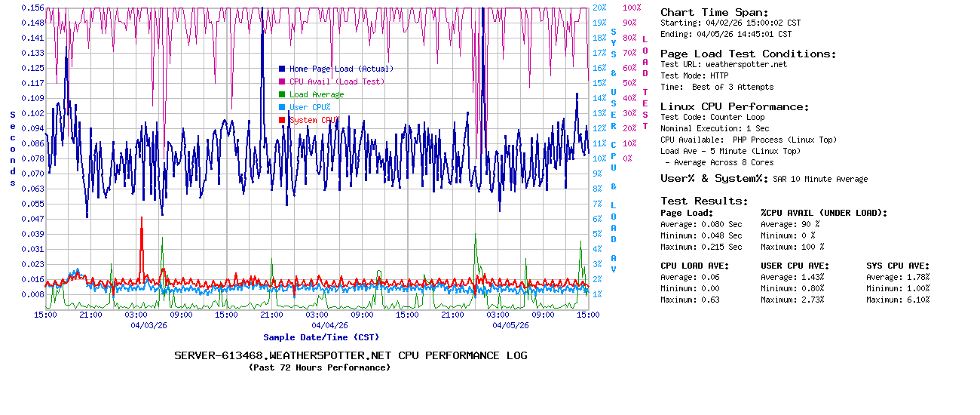Image resolution: width=980 pixels, height=415 pixels.
Task: Click the magenta CPU Avail legend swatch
Action: coord(282,81)
